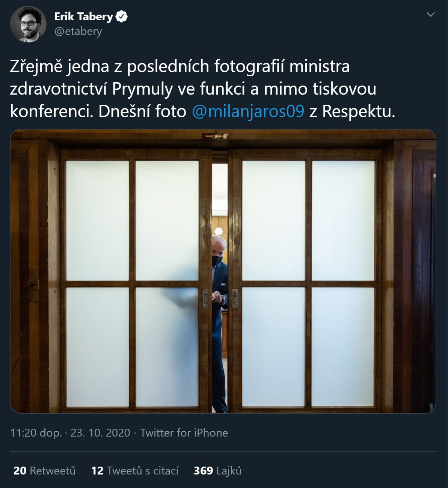This screenshot has height=488, width=448.
Task: Click the left frosted glass door panel
Action: pos(133,283)
